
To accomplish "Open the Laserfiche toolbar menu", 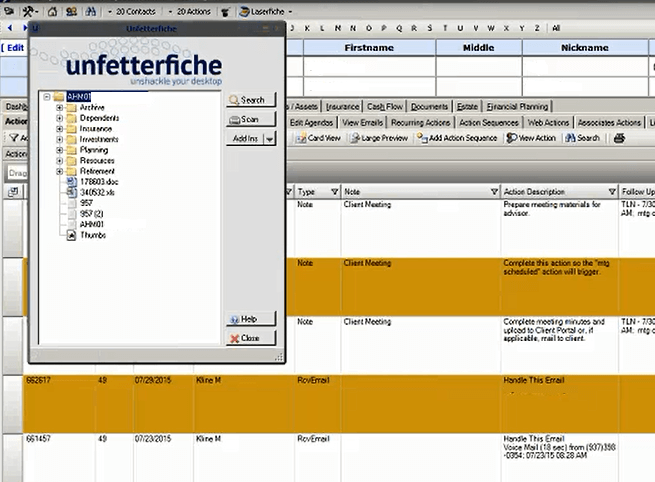I will pos(266,12).
